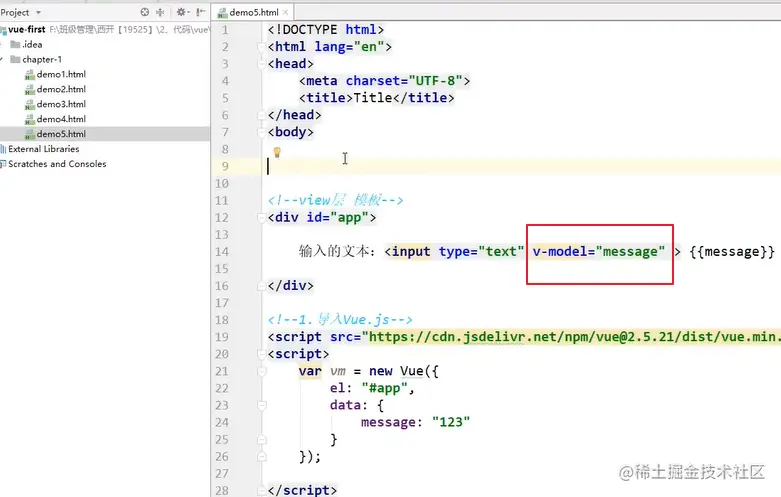Hide the Project tool window
Image resolution: width=781 pixels, height=497 pixels.
click(201, 12)
